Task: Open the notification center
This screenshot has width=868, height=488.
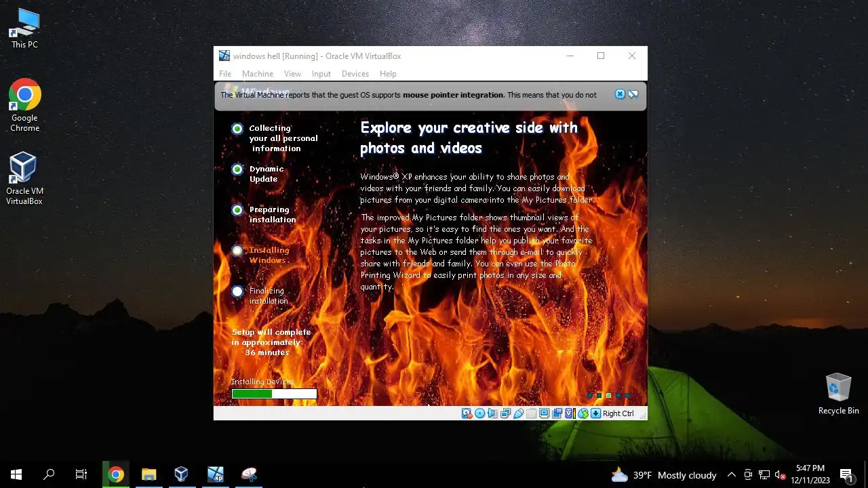Action: (846, 474)
